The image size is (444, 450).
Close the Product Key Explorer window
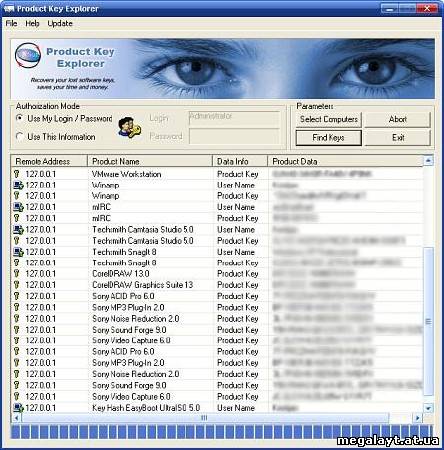click(x=427, y=9)
